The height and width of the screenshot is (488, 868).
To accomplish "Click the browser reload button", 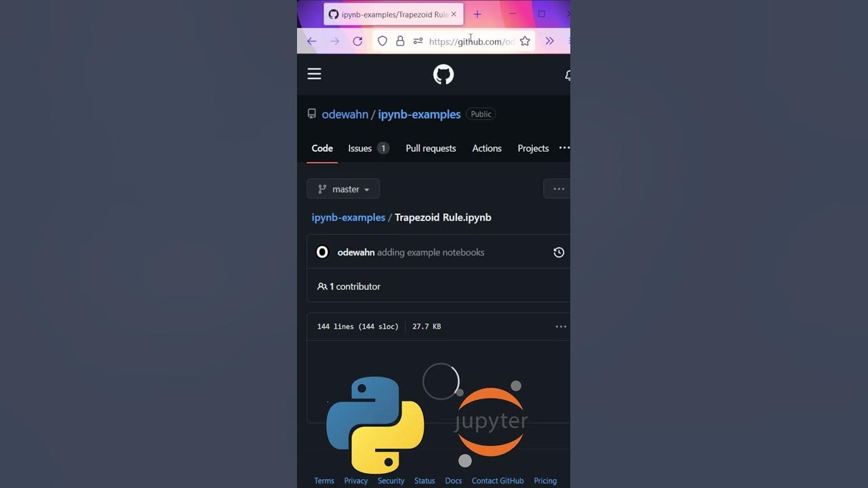I will click(x=357, y=41).
